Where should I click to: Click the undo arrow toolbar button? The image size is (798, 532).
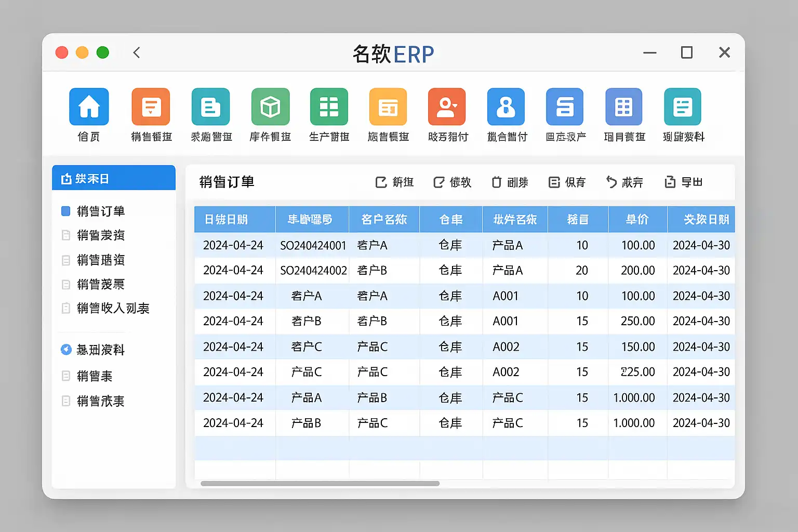click(624, 182)
